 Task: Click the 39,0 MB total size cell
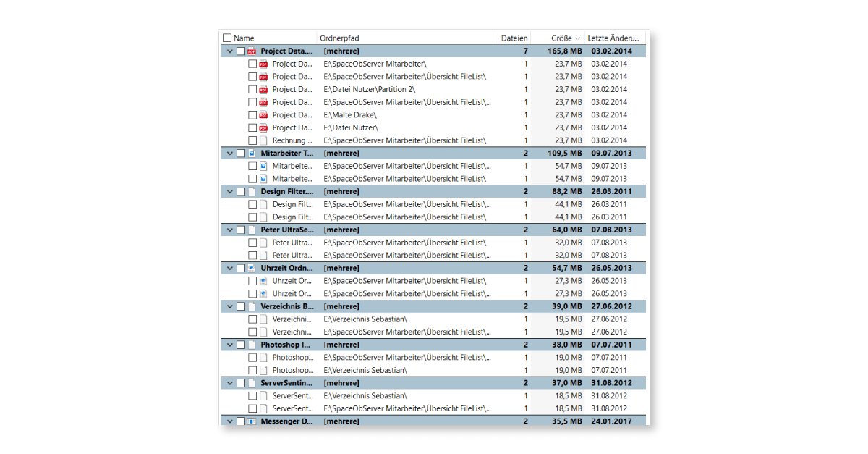click(x=567, y=307)
